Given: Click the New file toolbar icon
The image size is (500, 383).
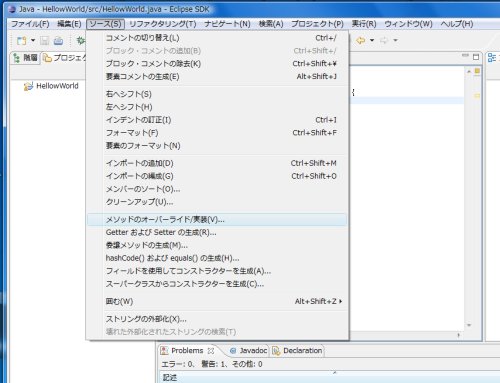Looking at the screenshot, I should click(21, 41).
